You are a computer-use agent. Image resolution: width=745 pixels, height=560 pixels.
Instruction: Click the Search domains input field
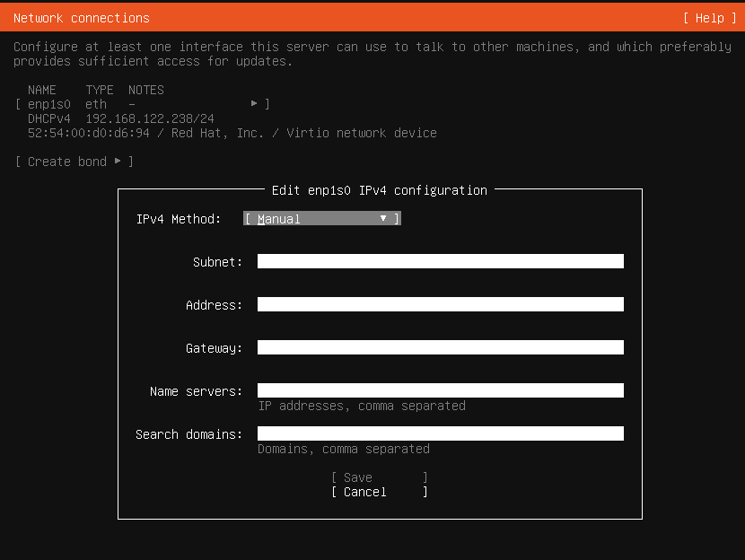[x=441, y=433]
